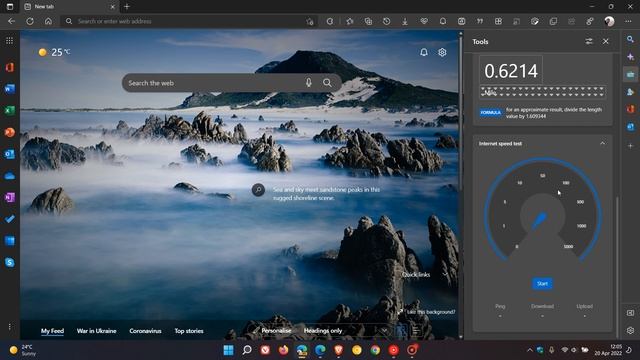The image size is (640, 360).
Task: Open Excel from the left app sidebar
Action: point(9,110)
